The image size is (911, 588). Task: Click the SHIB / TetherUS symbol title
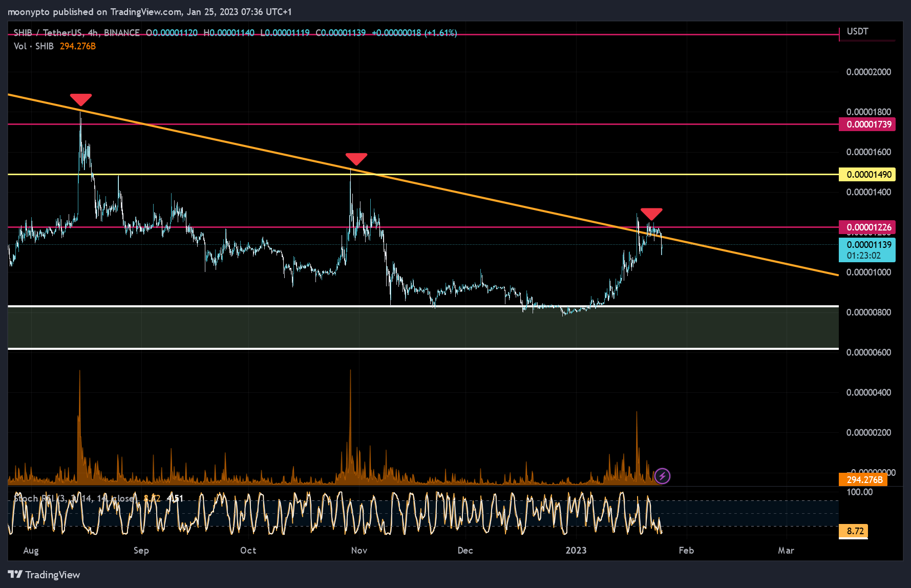point(48,33)
